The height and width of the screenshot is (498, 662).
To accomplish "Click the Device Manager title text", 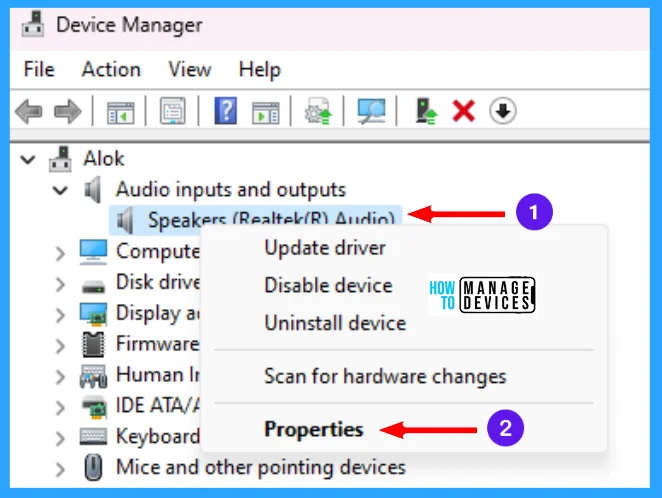I will pyautogui.click(x=129, y=25).
